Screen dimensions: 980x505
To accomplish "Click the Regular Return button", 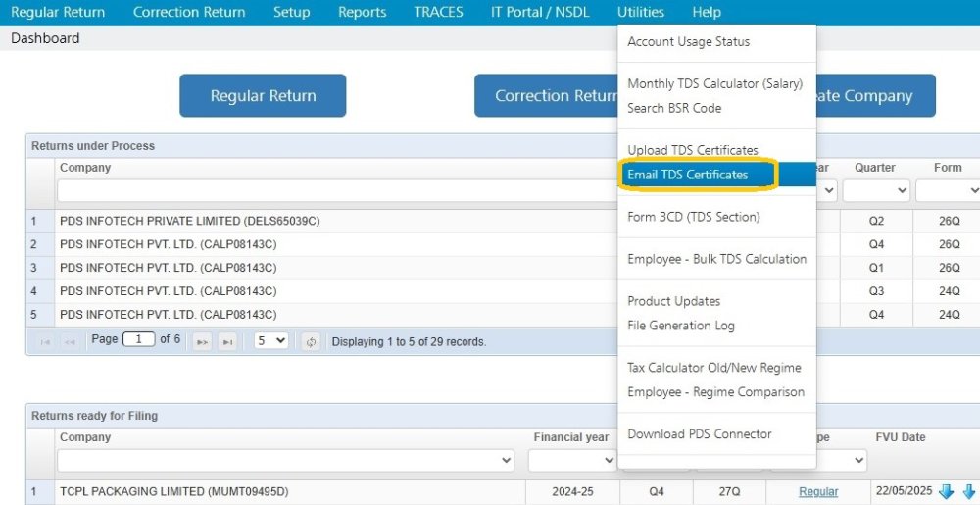I will pos(263,96).
